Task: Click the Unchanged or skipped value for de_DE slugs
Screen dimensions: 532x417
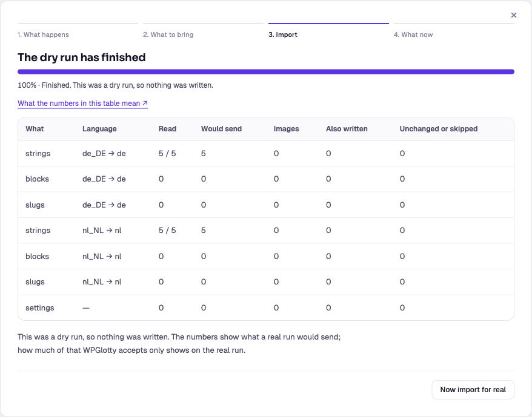Action: point(402,205)
